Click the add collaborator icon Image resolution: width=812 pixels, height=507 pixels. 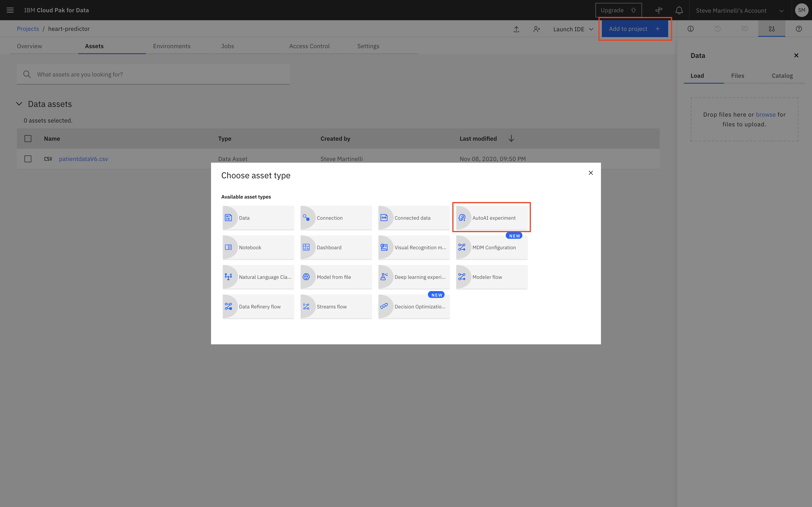(536, 29)
